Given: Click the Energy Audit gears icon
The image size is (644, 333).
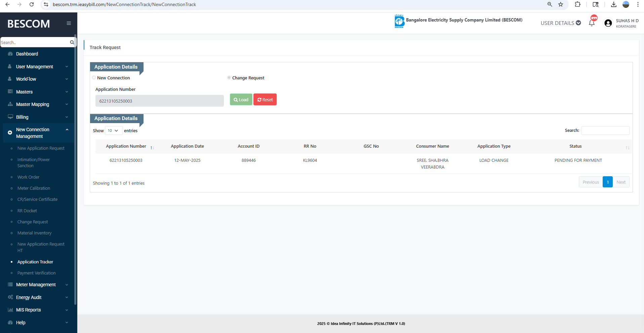Looking at the screenshot, I should 10,297.
